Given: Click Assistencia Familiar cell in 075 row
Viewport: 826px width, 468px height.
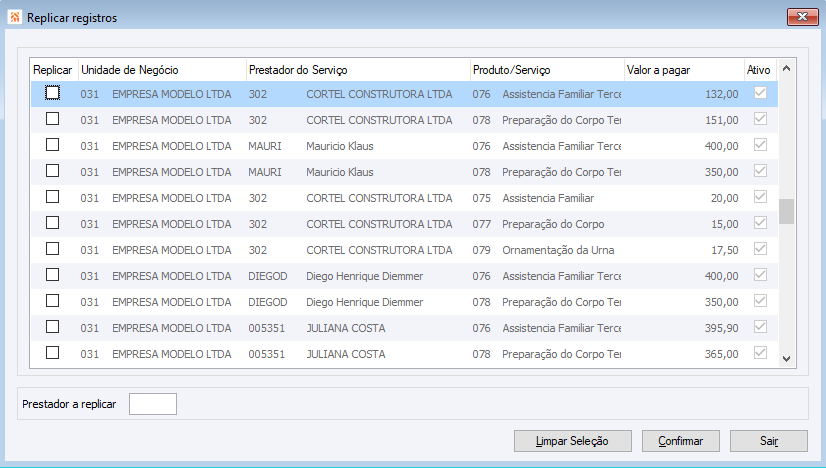Looking at the screenshot, I should [x=548, y=198].
